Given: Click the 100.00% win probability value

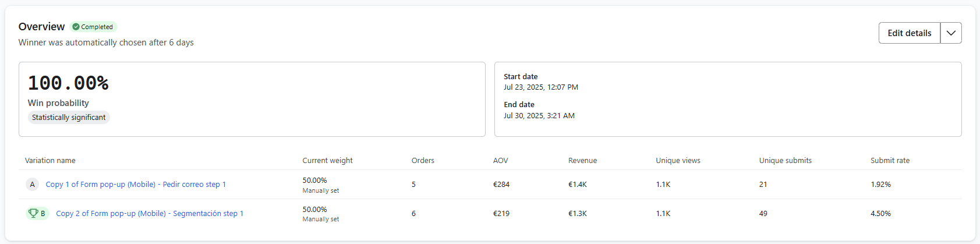Looking at the screenshot, I should (68, 83).
